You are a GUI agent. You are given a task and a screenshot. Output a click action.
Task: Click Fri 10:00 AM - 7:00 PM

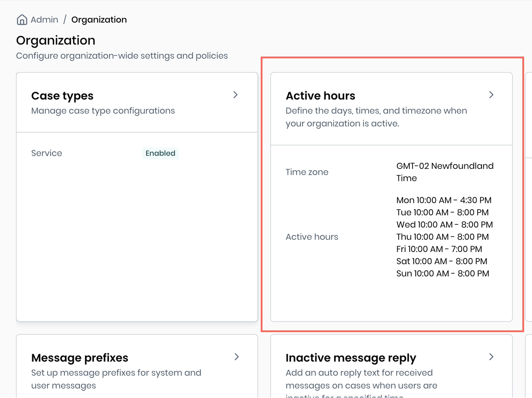[439, 249]
